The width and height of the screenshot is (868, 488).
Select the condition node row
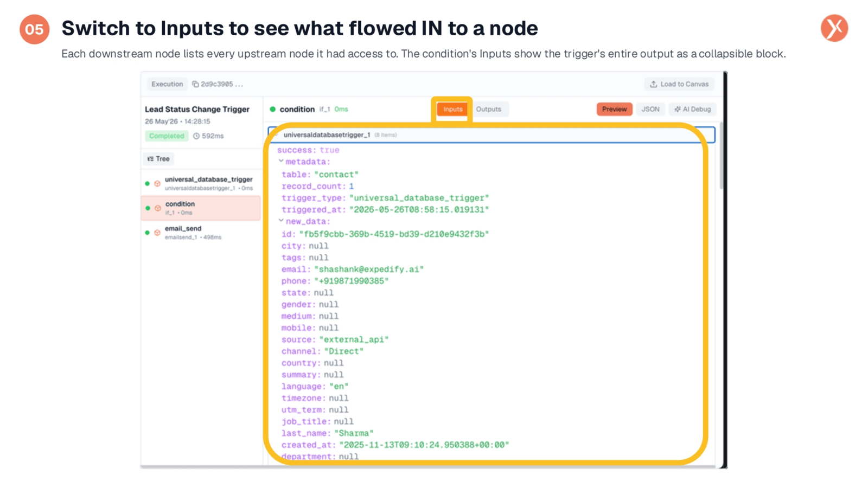click(201, 208)
